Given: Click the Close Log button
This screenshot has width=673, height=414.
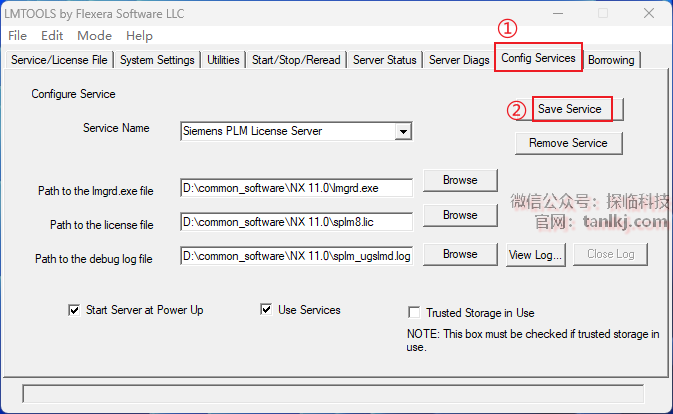Looking at the screenshot, I should point(610,254).
